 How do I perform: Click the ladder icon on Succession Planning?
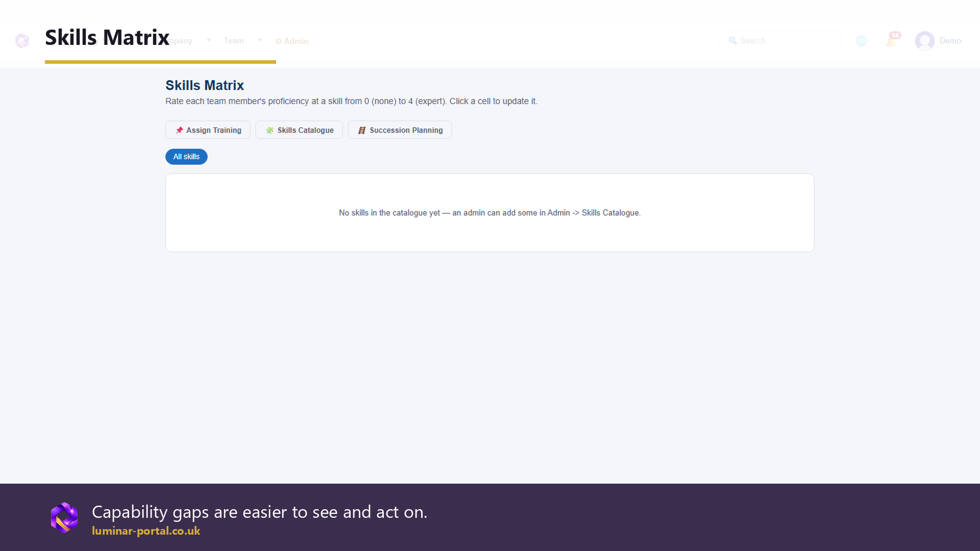[x=362, y=130]
